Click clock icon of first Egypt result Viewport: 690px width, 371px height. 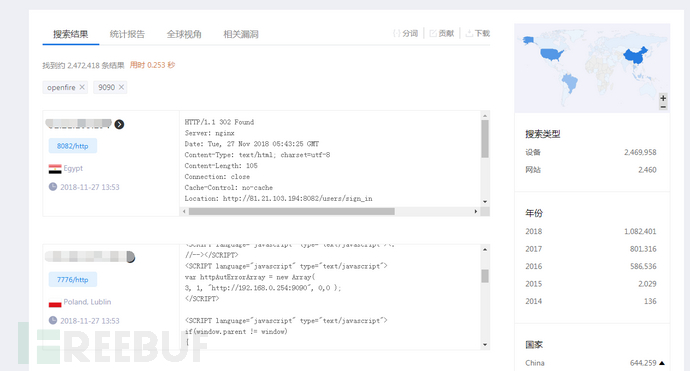53,187
